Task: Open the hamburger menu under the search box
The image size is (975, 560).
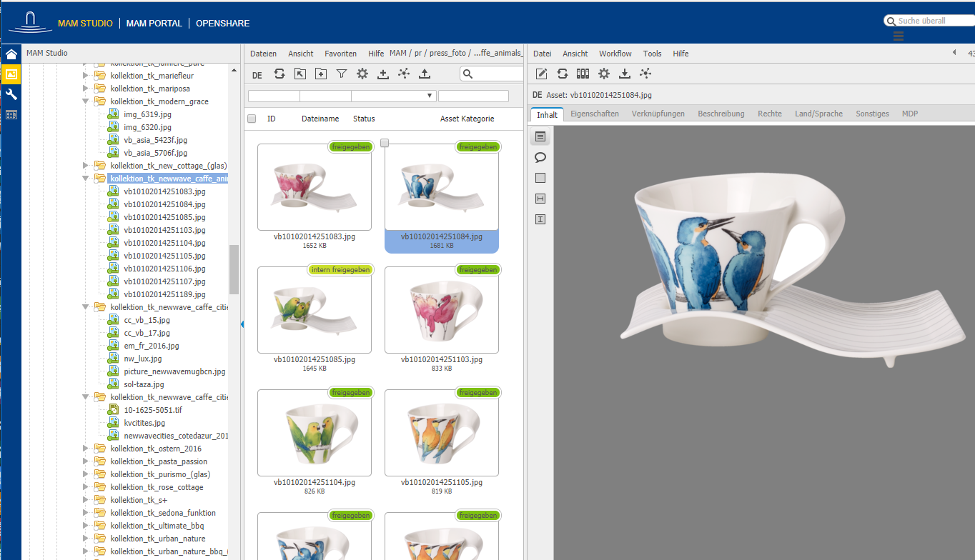Action: point(899,36)
